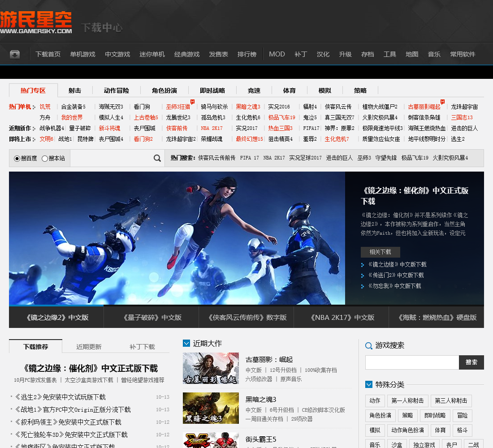Open 中文游戏 navigation item
The height and width of the screenshot is (448, 493).
[117, 54]
